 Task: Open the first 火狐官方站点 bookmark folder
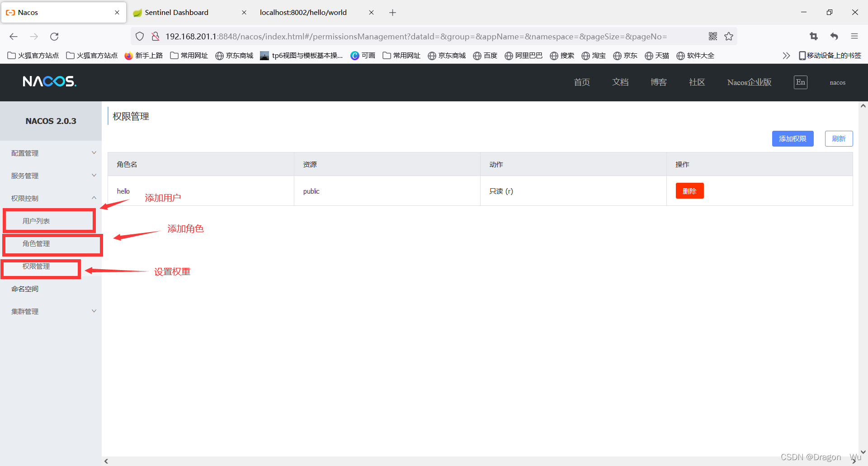(x=33, y=56)
